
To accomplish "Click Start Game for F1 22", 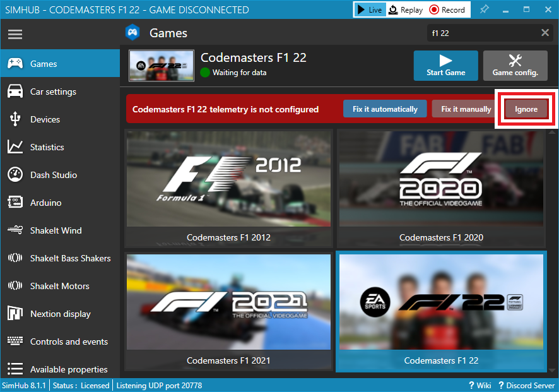I will click(445, 65).
